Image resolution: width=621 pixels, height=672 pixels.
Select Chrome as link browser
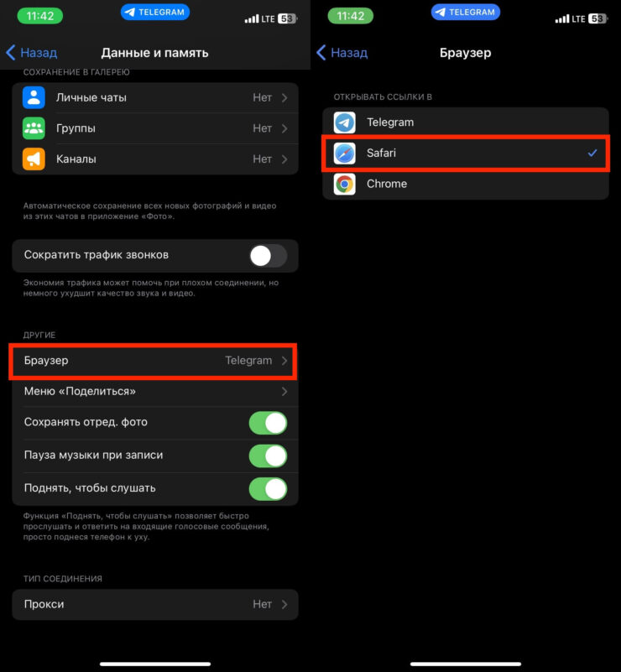[x=466, y=185]
